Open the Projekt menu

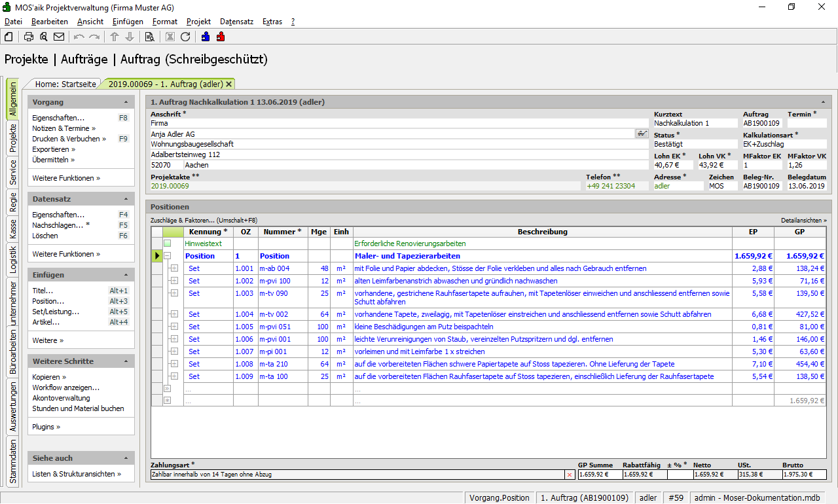(198, 22)
